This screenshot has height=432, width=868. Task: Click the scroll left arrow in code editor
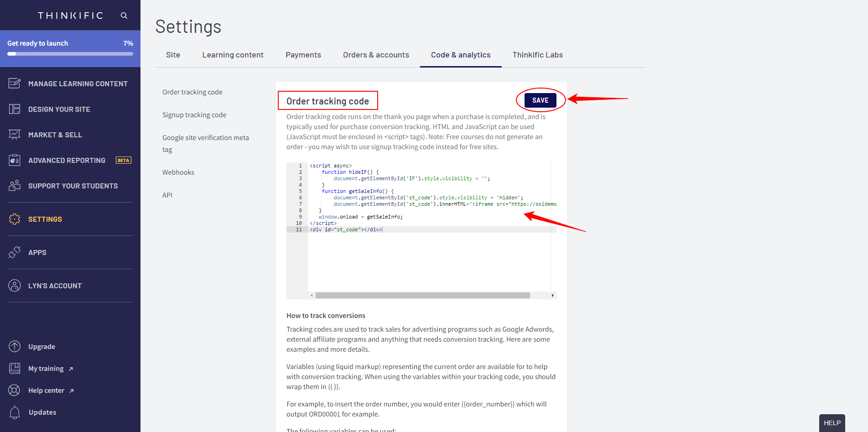(312, 296)
